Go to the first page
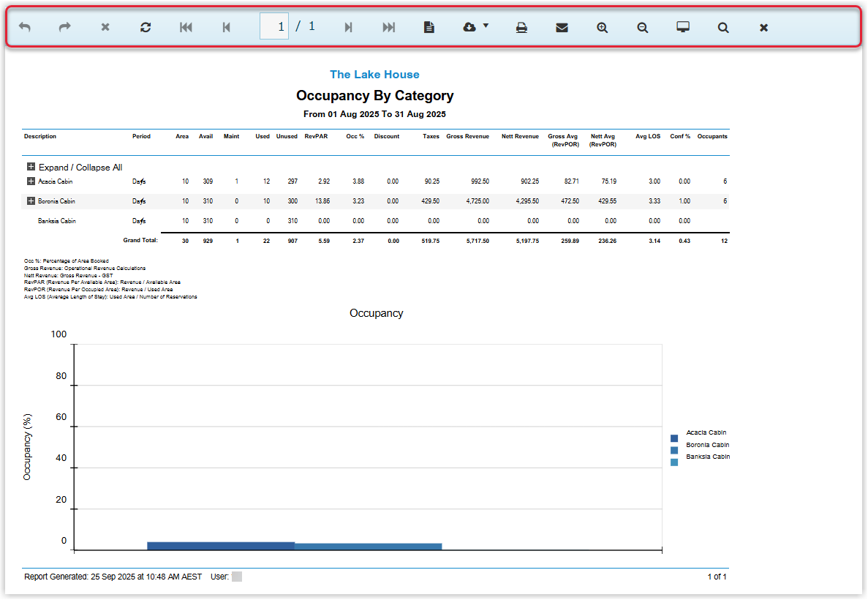The width and height of the screenshot is (868, 600). 186,27
